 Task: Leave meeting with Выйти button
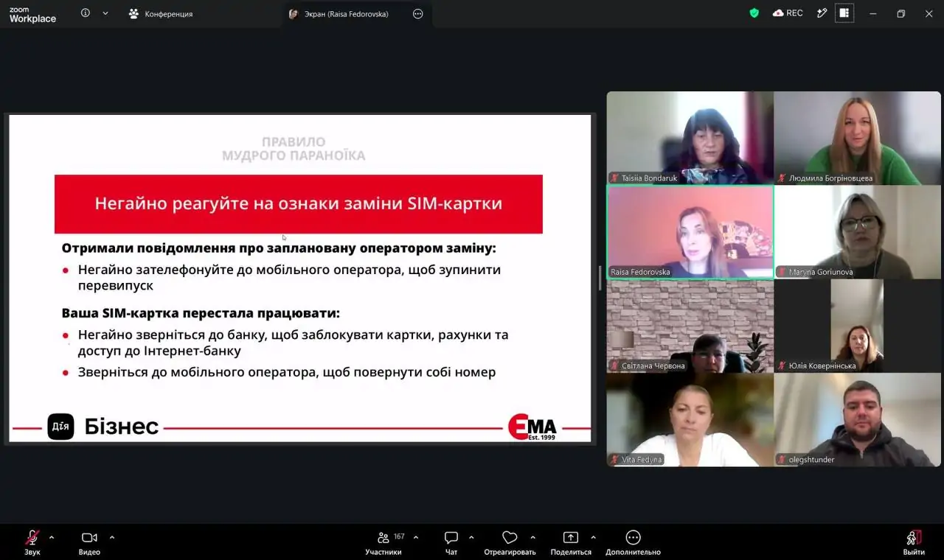914,542
